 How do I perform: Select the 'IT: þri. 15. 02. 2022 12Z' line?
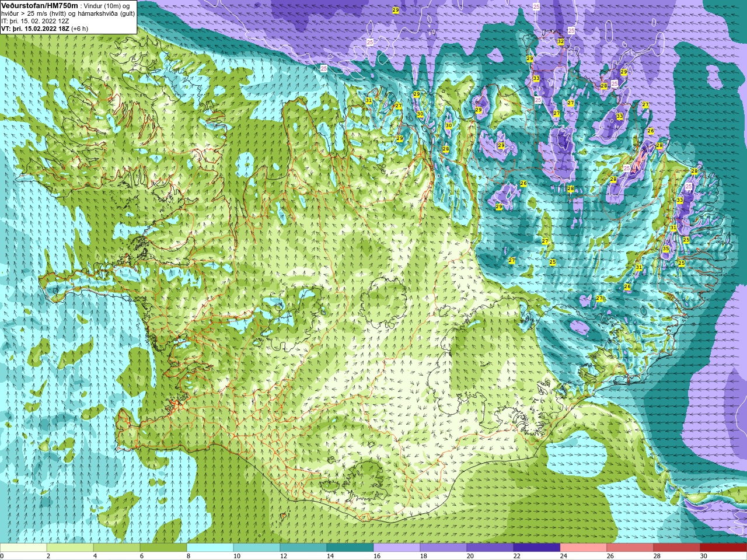click(35, 21)
